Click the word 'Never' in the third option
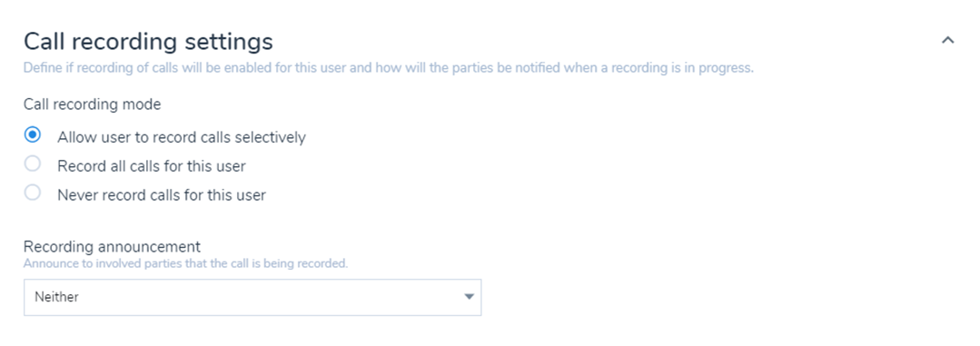Viewport: 980px width, 346px height. click(76, 195)
